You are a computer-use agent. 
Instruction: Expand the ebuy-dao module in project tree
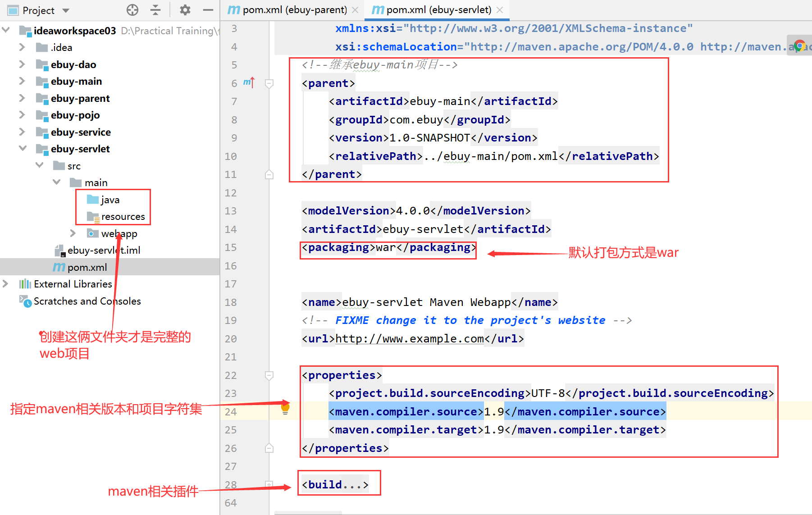pyautogui.click(x=22, y=64)
